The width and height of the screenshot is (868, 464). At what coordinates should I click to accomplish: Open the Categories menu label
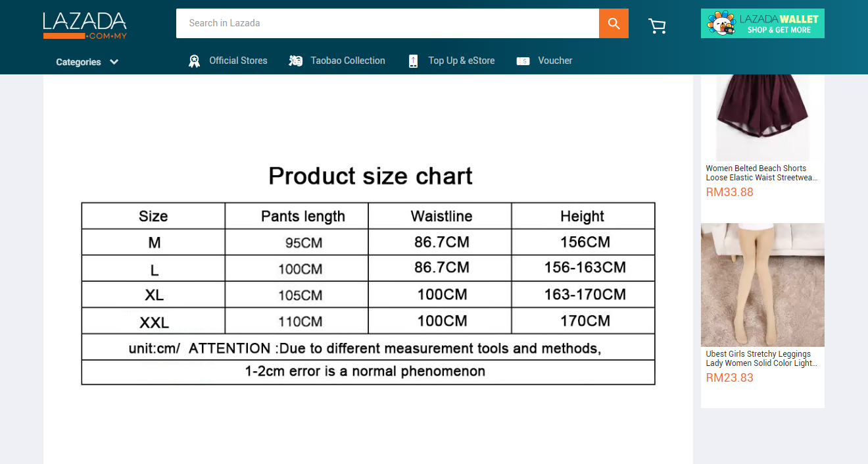pyautogui.click(x=78, y=62)
